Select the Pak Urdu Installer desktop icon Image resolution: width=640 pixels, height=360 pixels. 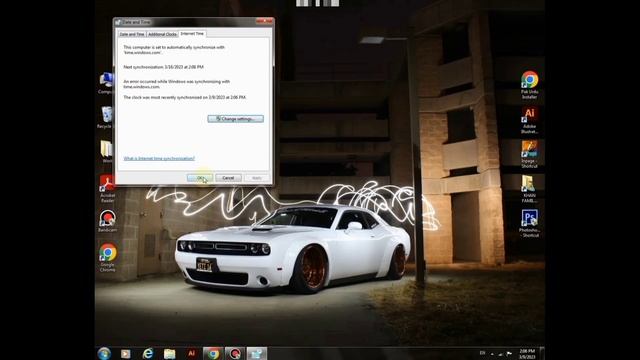pos(529,85)
